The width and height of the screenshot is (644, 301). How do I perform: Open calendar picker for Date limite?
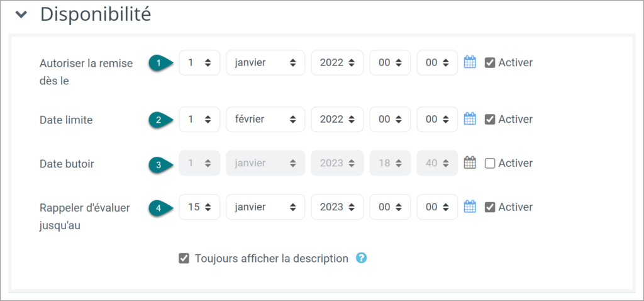click(x=470, y=119)
